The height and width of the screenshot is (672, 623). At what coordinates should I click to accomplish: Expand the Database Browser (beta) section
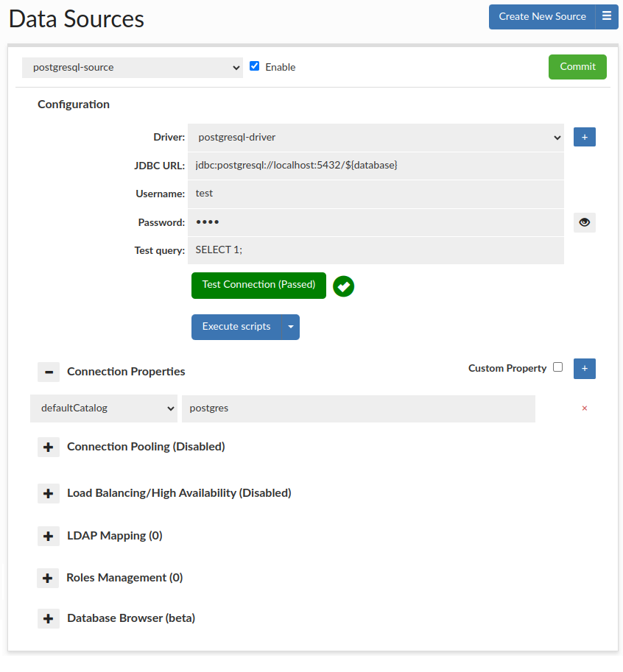(x=49, y=618)
